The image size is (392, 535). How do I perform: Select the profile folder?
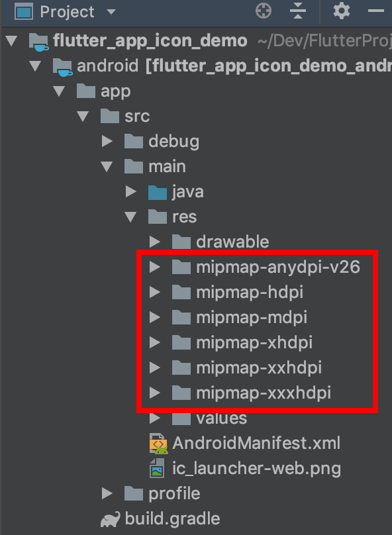click(174, 494)
